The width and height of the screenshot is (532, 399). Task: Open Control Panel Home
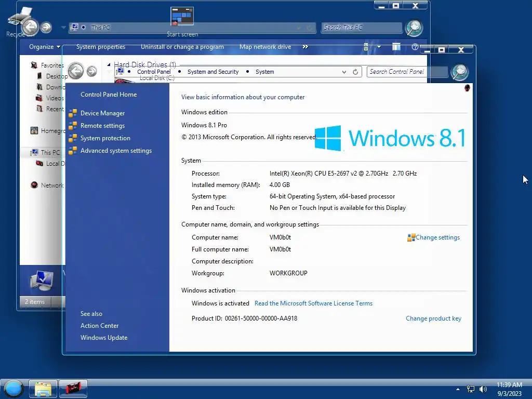(109, 95)
